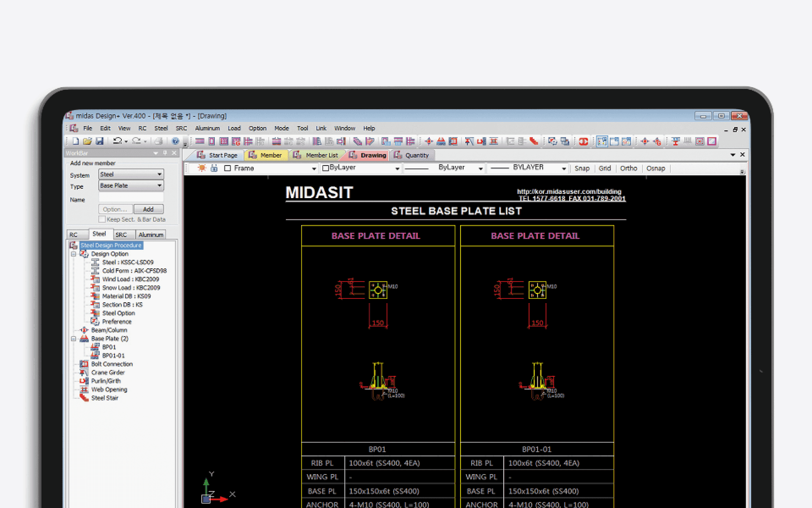This screenshot has height=508, width=812.
Task: Select BP01-01 in the tree
Action: (113, 356)
